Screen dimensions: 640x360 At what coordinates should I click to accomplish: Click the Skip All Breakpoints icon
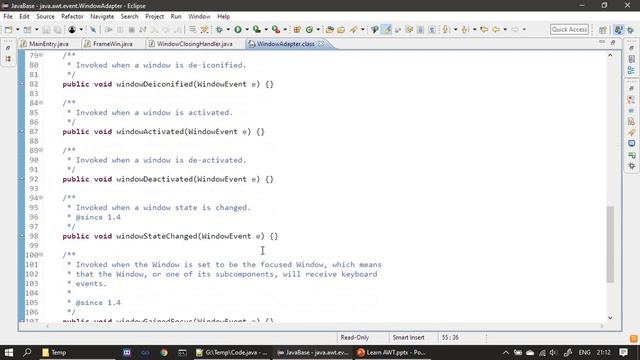pyautogui.click(x=93, y=29)
